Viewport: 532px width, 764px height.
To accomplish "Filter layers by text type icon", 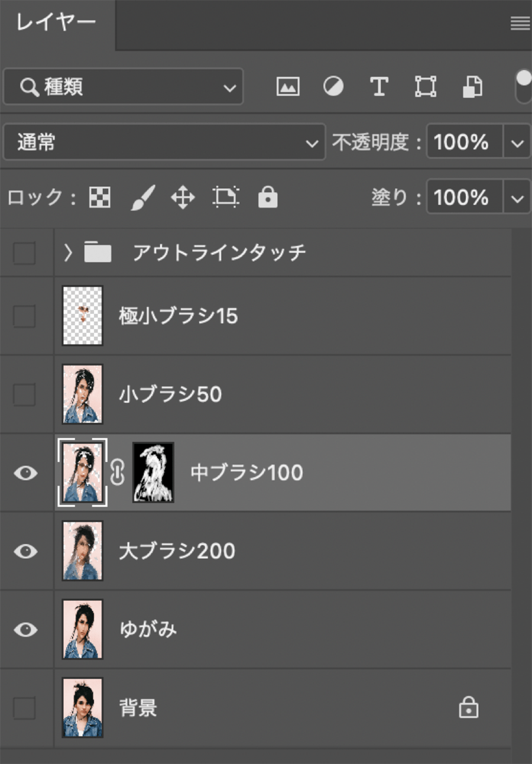I will pyautogui.click(x=379, y=86).
